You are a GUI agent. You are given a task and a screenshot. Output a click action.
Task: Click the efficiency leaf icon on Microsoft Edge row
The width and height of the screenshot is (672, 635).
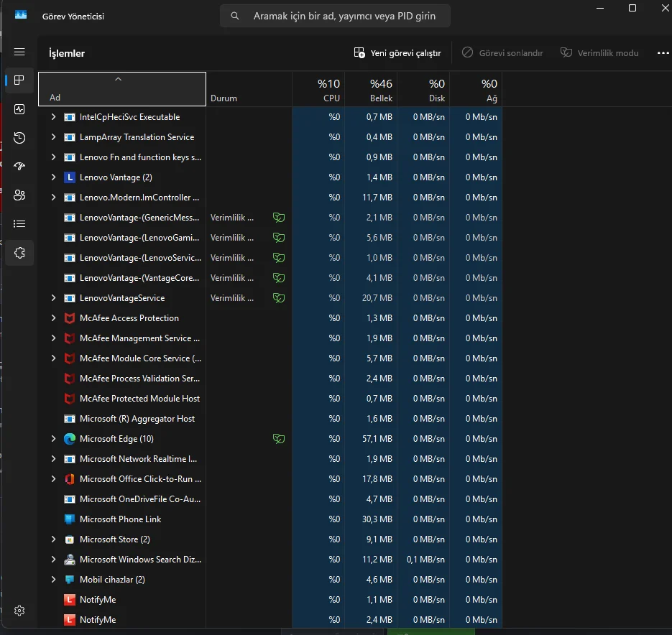(279, 439)
